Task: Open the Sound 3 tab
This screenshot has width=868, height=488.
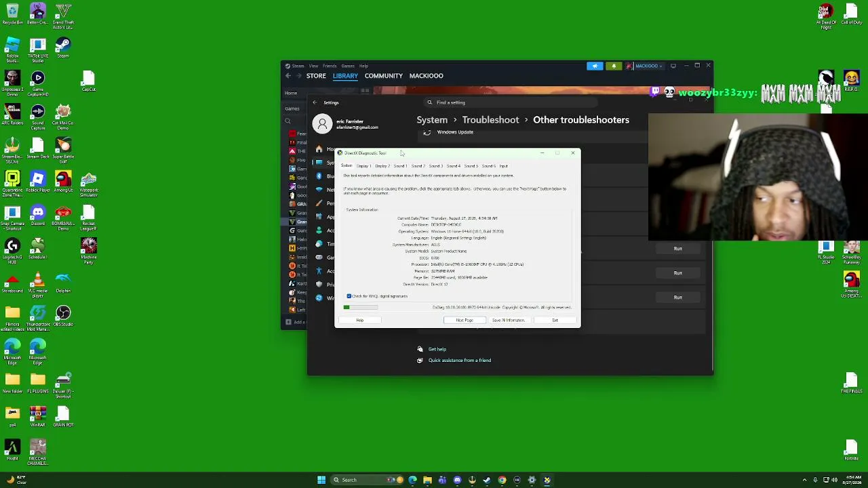Action: click(435, 166)
